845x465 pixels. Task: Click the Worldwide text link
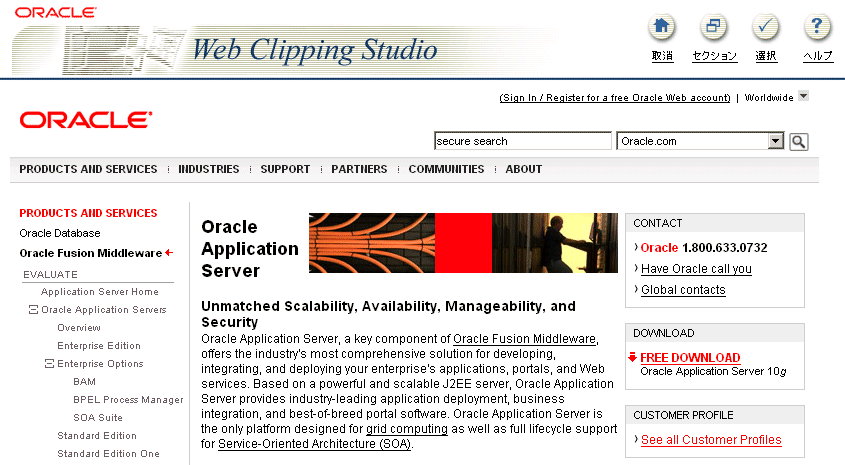click(x=769, y=98)
